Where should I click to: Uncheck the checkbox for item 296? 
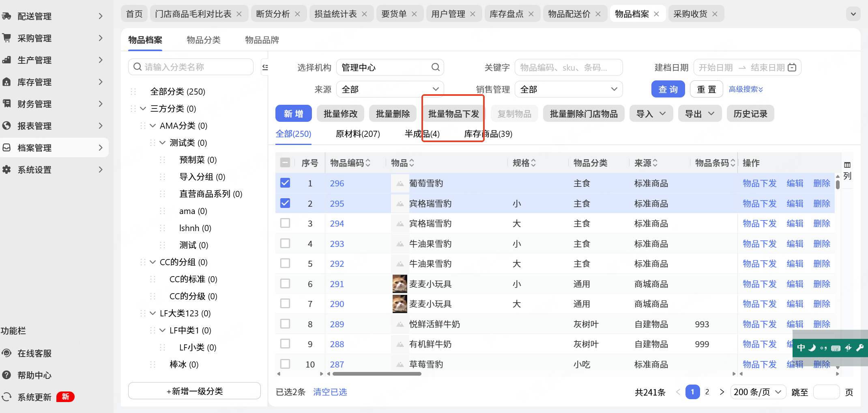(285, 183)
